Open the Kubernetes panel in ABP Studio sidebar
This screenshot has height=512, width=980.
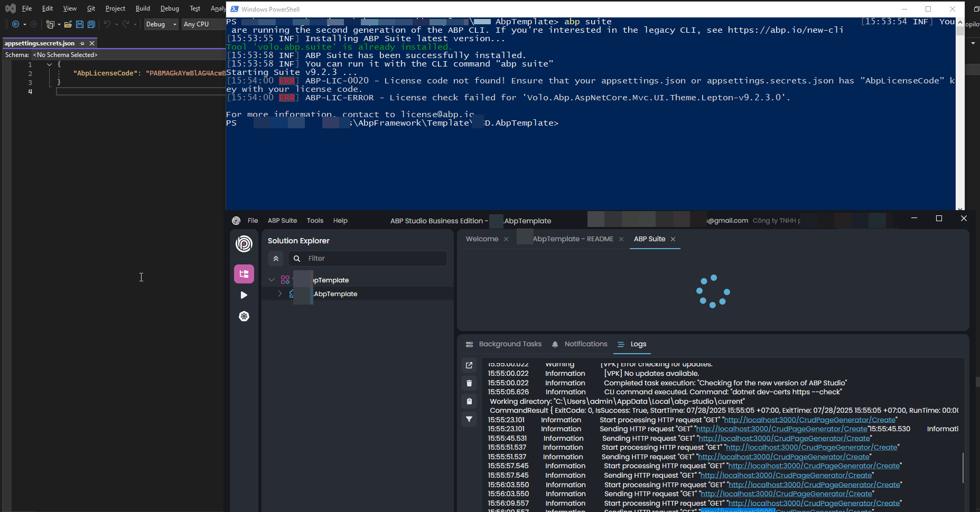[244, 316]
